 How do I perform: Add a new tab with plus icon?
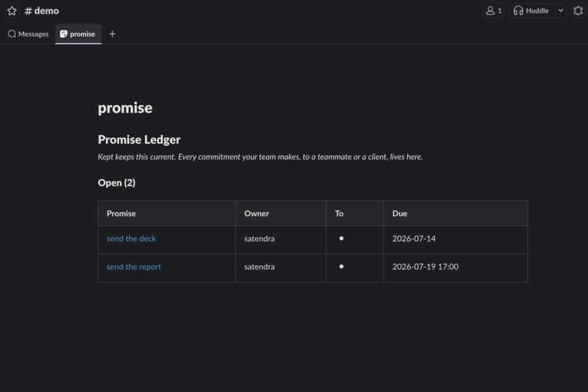click(x=112, y=34)
